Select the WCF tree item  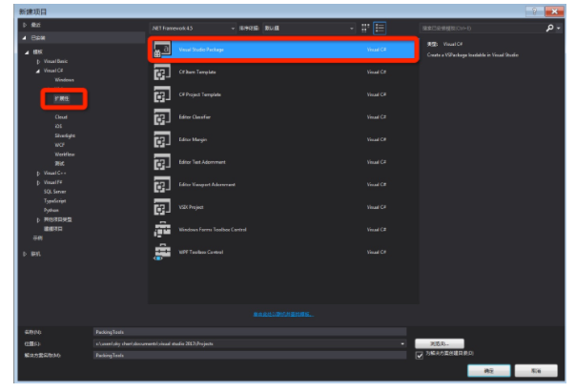point(59,145)
